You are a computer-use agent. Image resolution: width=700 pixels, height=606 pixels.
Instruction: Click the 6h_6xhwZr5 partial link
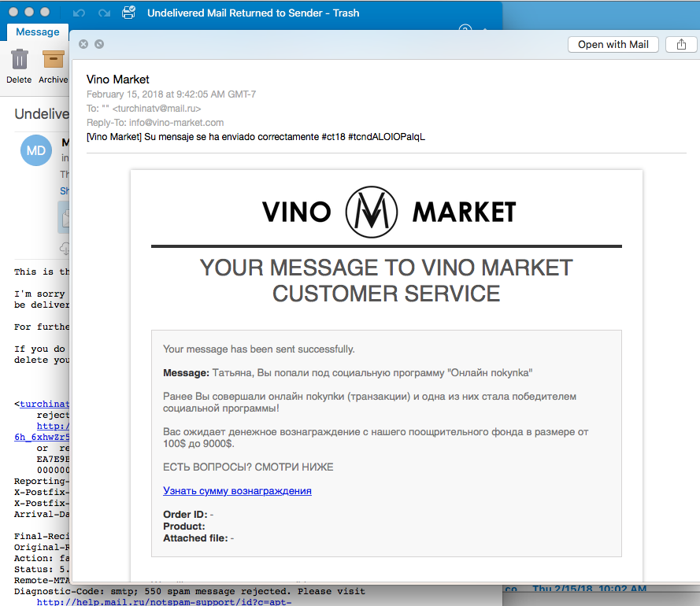pos(42,437)
